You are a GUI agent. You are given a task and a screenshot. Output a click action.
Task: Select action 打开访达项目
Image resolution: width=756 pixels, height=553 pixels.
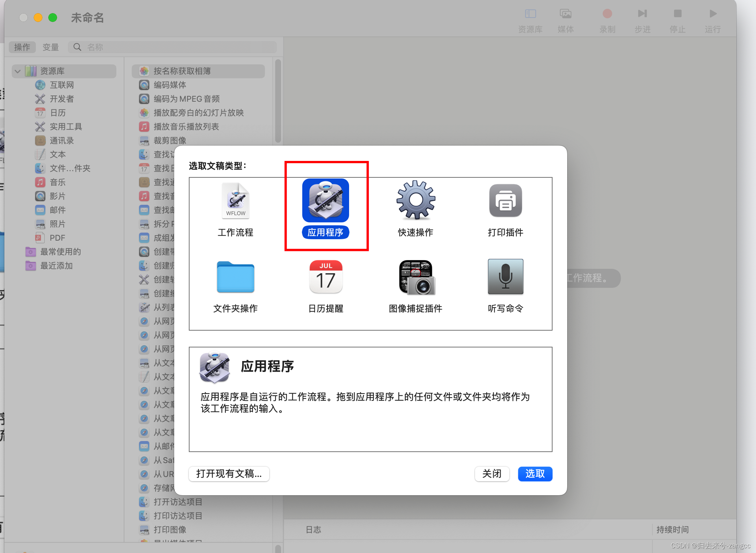click(178, 502)
